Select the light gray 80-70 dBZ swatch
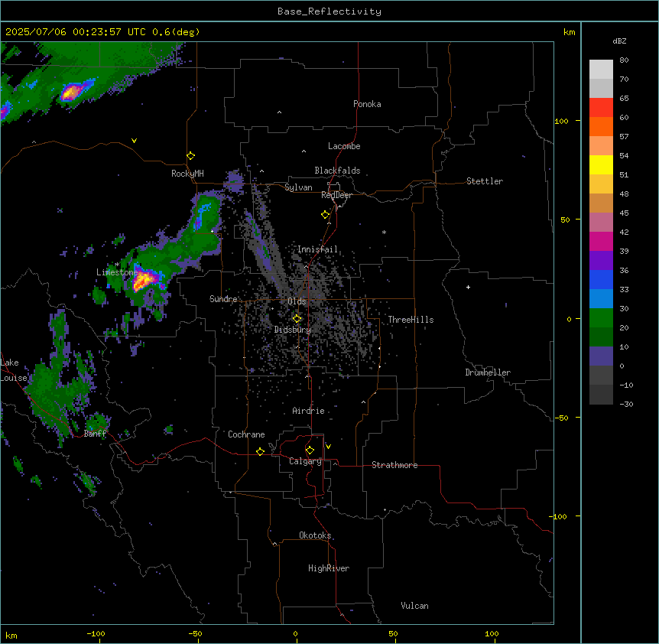Image resolution: width=659 pixels, height=644 pixels. click(x=601, y=70)
